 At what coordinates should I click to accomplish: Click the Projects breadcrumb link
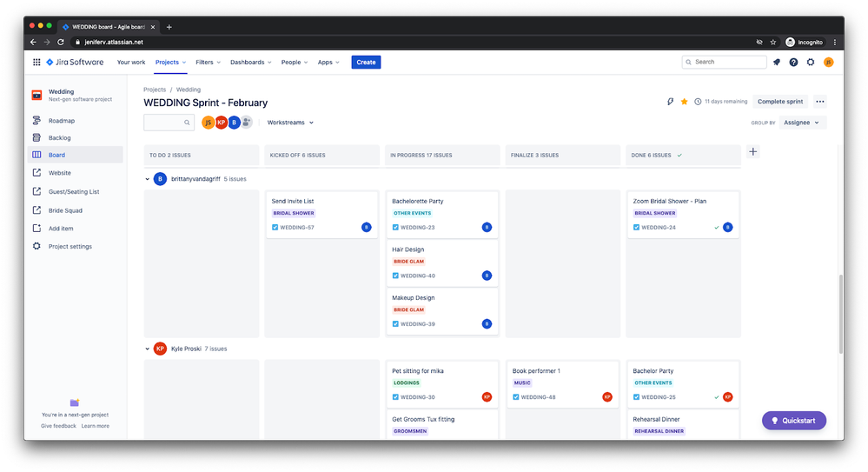(155, 90)
